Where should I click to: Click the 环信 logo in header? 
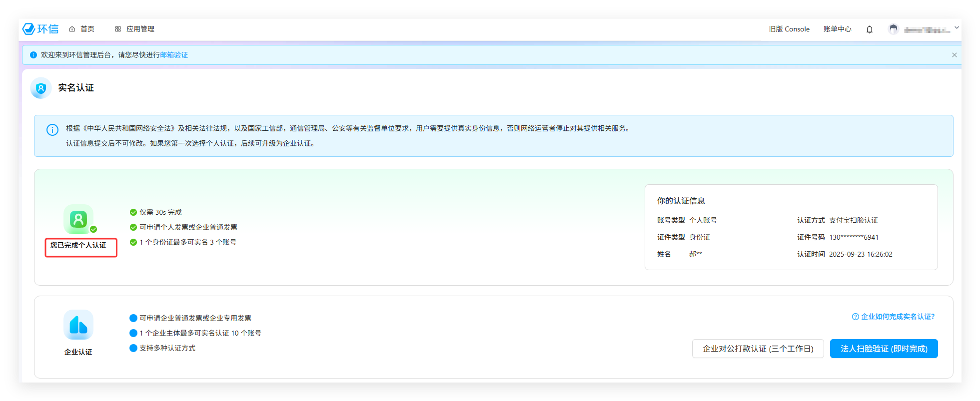(40, 29)
